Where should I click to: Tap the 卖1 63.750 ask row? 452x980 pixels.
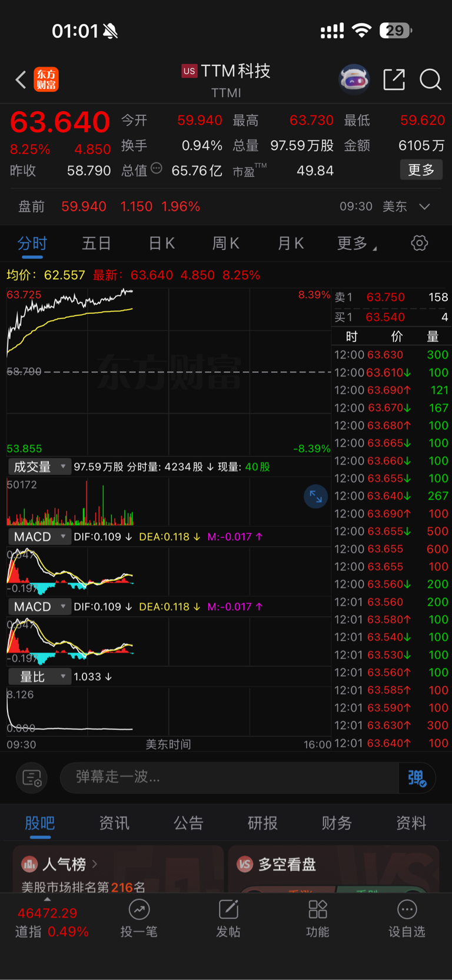tap(391, 297)
